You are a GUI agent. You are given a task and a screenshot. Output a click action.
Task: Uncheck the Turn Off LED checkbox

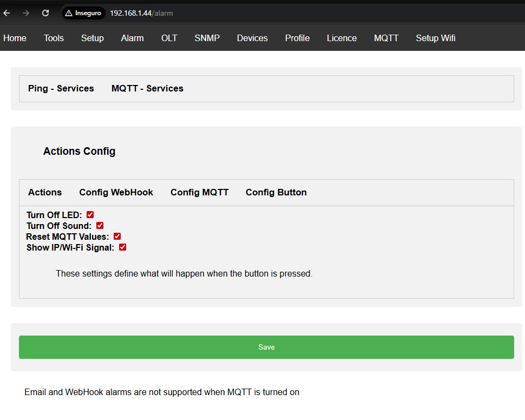coord(90,215)
